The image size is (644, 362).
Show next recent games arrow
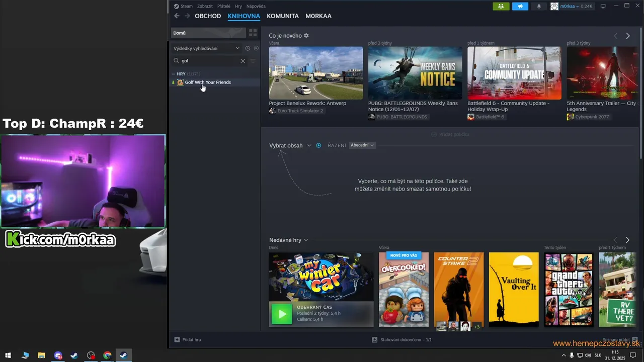click(x=627, y=240)
